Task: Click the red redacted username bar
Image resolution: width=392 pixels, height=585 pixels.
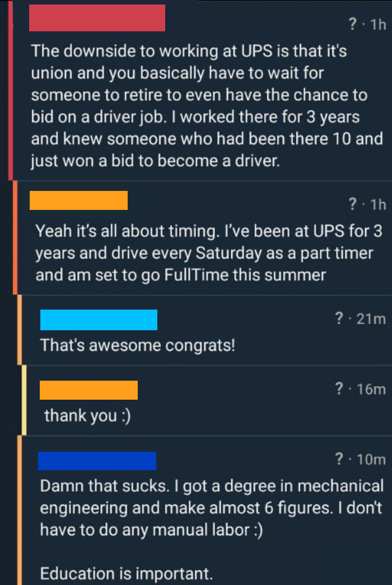Action: [96, 18]
